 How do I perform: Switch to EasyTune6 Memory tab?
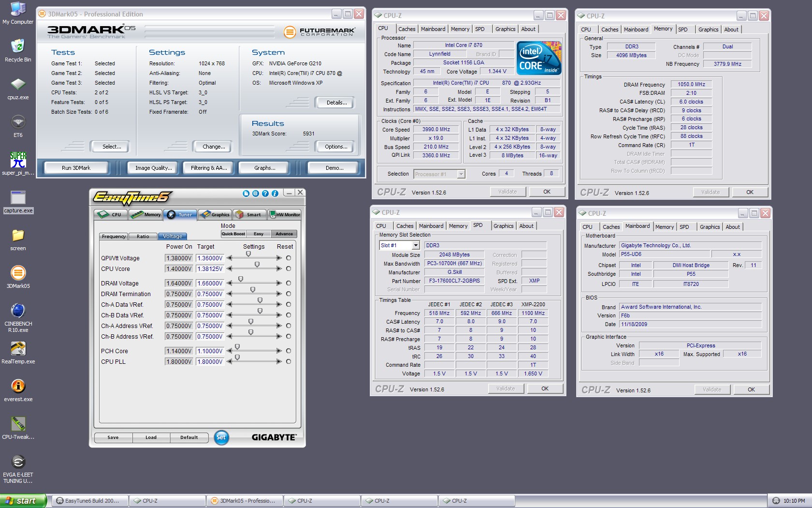click(x=145, y=214)
